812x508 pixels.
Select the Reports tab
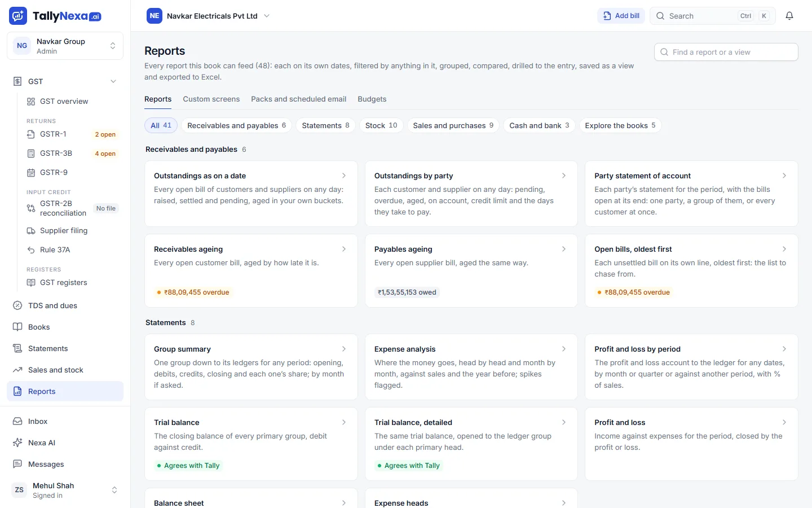158,99
